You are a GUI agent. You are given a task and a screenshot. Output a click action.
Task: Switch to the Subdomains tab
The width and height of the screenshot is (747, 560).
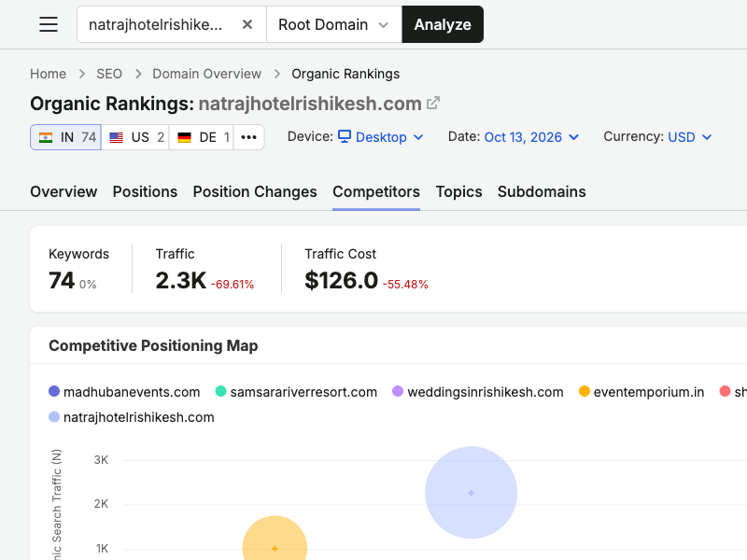pos(542,191)
